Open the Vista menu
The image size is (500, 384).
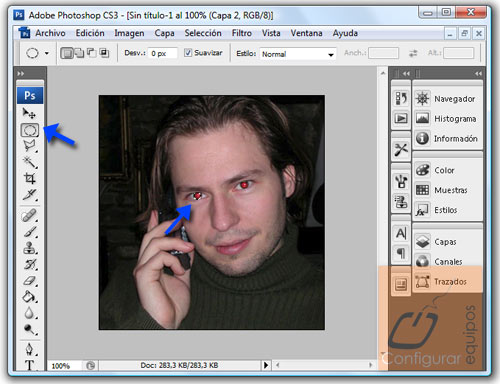click(271, 33)
